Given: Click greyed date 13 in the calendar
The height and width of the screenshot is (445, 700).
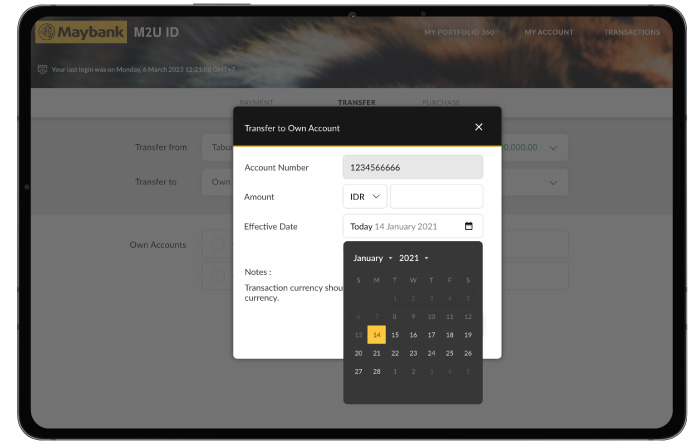Looking at the screenshot, I should click(x=358, y=335).
